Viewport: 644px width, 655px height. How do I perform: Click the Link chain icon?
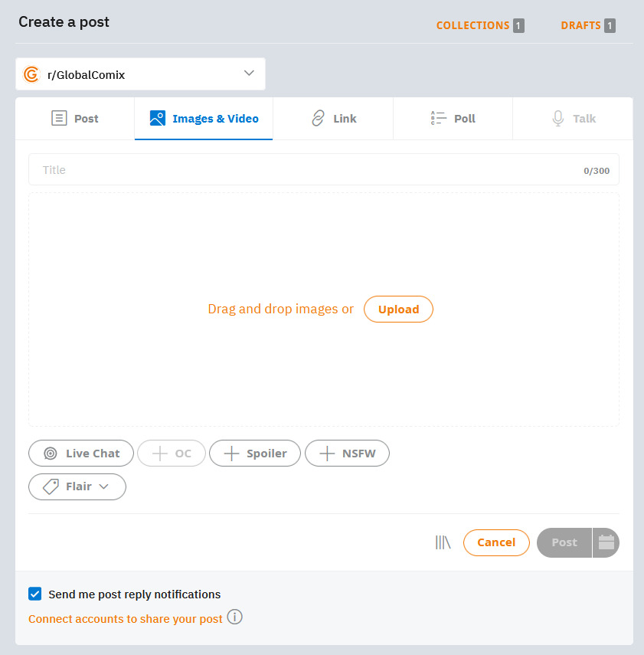[x=319, y=119]
